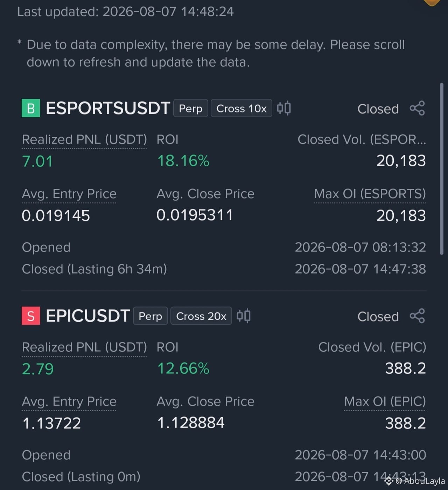The height and width of the screenshot is (490, 448).
Task: Select the Perp tag beside EPICUSDT
Action: click(x=150, y=316)
